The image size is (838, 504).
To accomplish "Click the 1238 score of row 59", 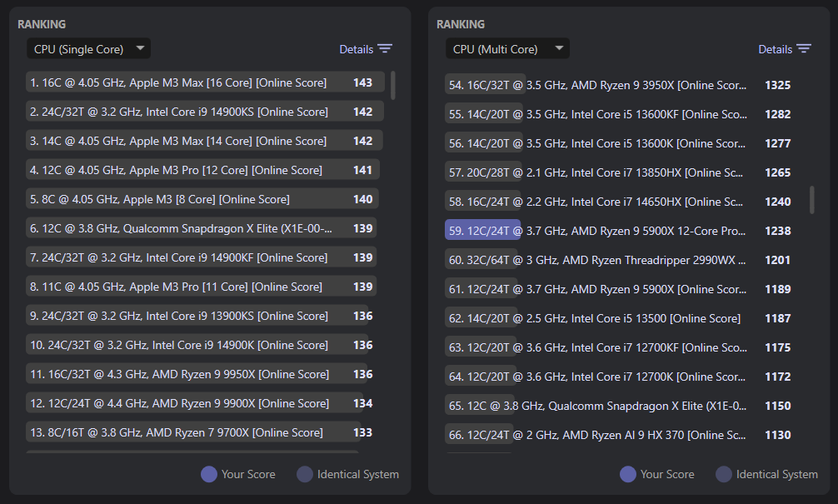I will tap(778, 231).
